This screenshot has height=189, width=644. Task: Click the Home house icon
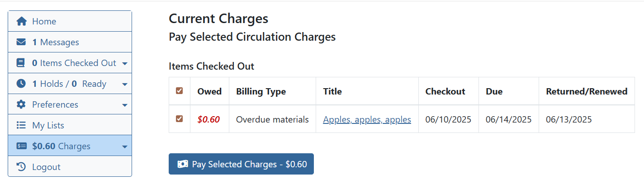[x=21, y=21]
